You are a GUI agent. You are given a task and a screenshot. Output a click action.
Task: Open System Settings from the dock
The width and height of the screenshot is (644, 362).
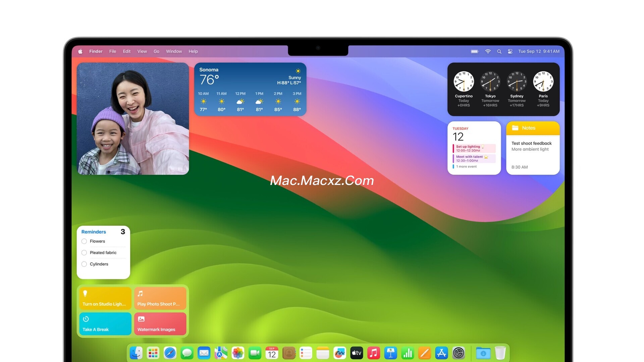coord(459,353)
